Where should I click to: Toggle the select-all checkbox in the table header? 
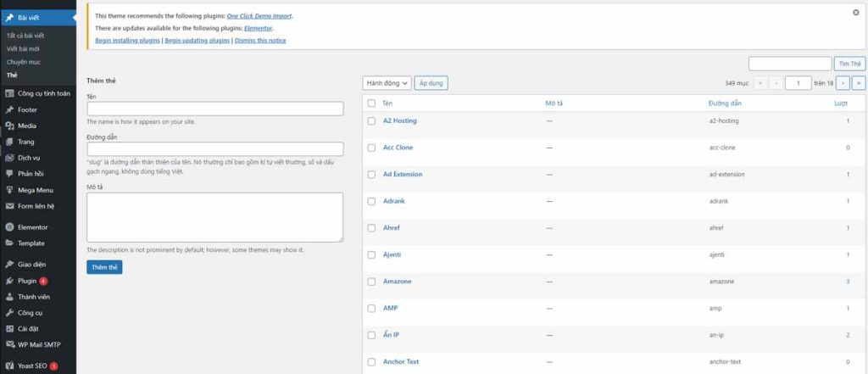371,103
